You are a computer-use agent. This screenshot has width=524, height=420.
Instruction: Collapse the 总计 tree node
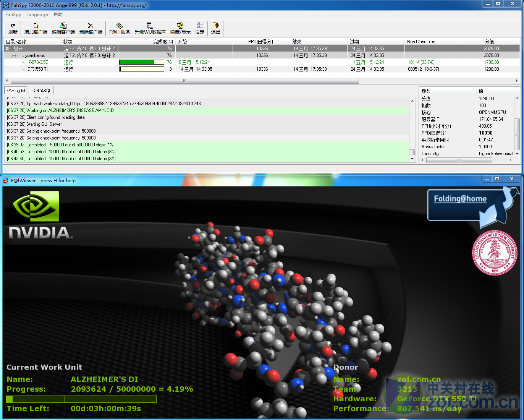(7, 49)
